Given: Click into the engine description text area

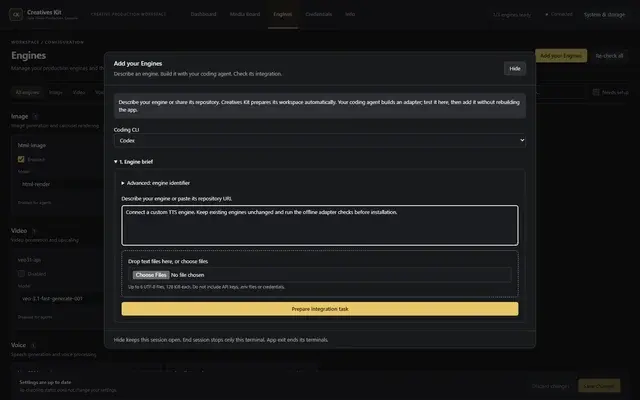Looking at the screenshot, I should 320,225.
